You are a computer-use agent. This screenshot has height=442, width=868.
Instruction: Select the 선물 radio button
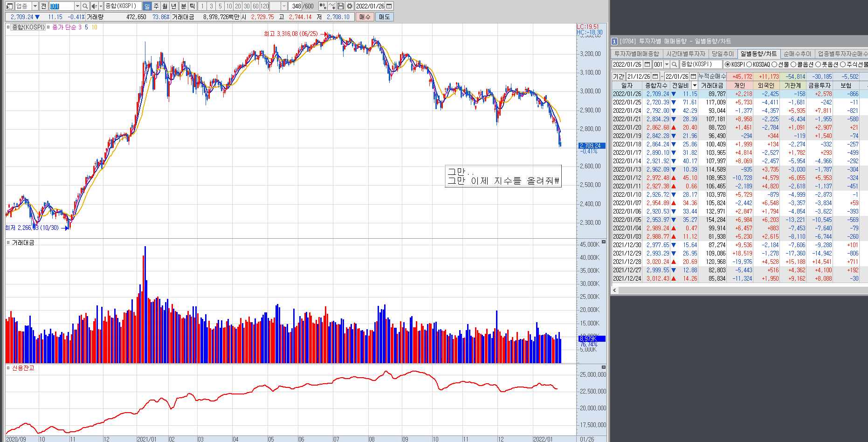click(x=774, y=64)
